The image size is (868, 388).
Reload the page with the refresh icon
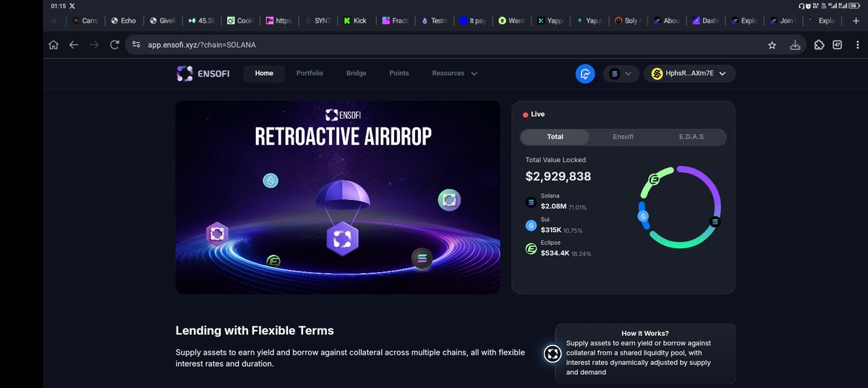pos(114,45)
